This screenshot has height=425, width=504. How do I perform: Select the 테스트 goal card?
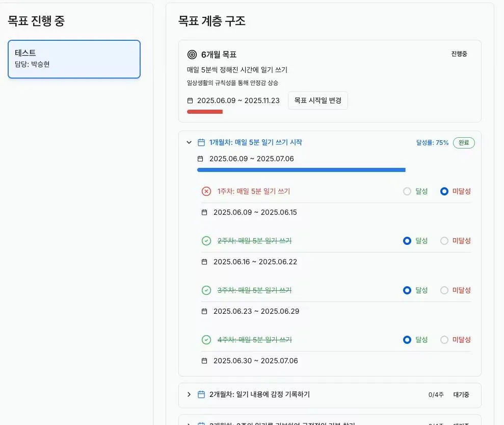coord(74,59)
